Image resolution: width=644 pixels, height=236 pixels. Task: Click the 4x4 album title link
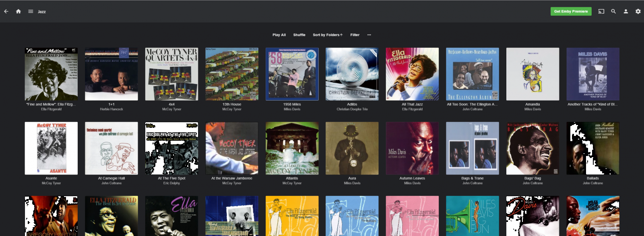(171, 104)
